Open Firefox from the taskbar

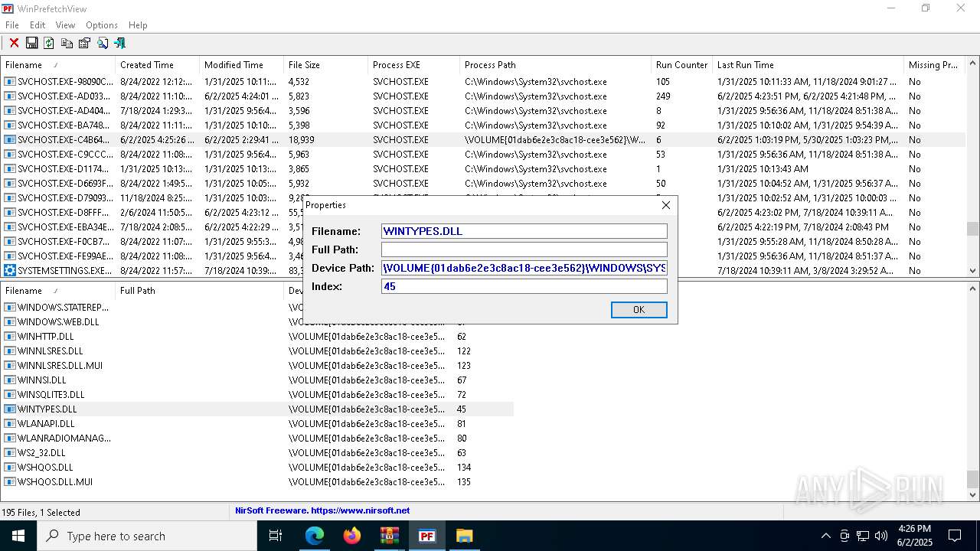tap(352, 536)
